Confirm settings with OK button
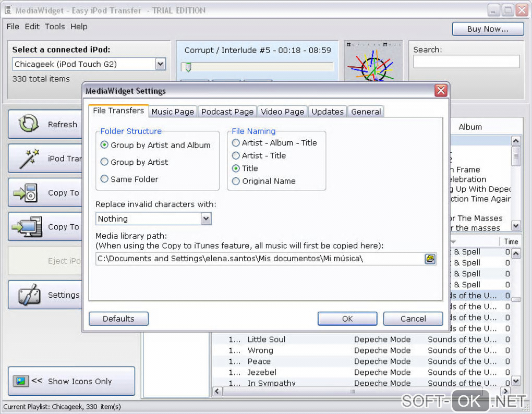The width and height of the screenshot is (532, 414). [x=347, y=319]
